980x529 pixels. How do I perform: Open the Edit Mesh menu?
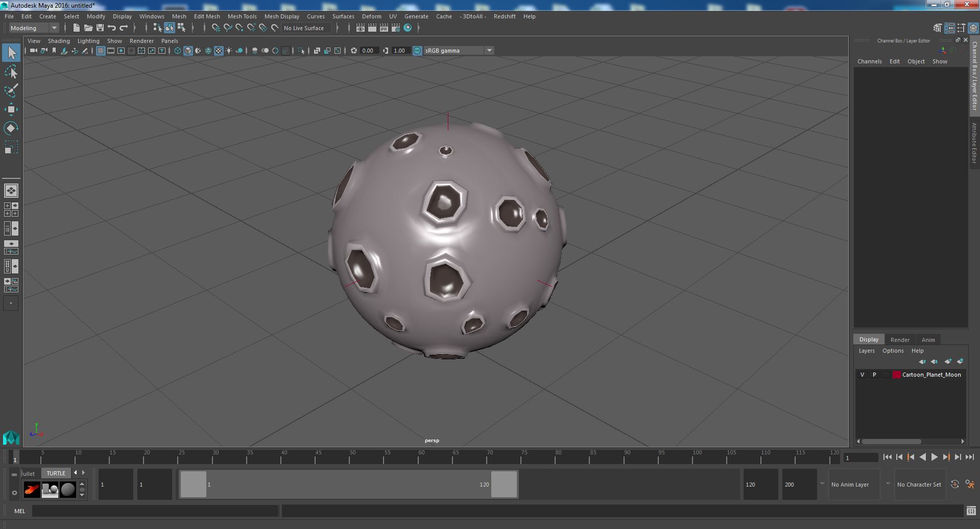click(x=207, y=16)
